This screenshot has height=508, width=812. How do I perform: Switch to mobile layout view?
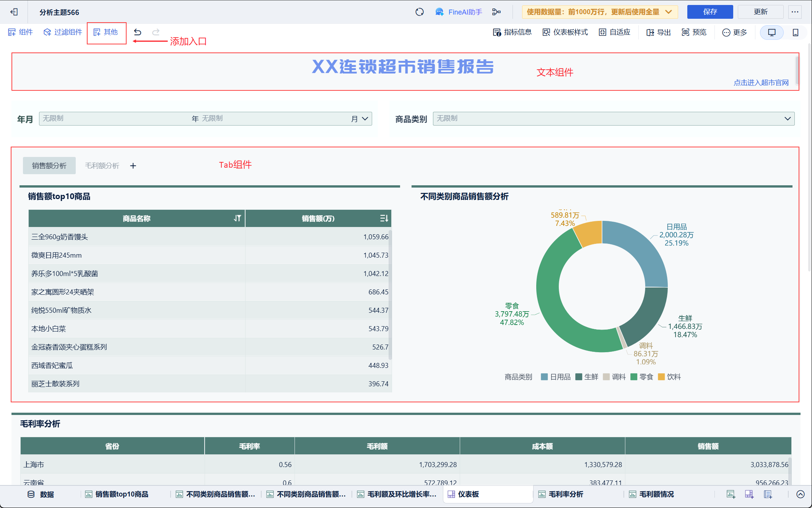click(796, 33)
